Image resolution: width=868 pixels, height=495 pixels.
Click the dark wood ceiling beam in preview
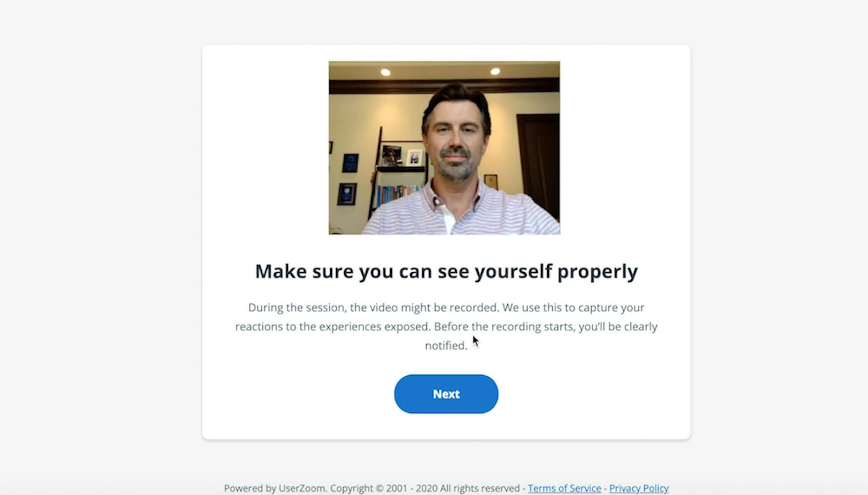[x=444, y=86]
